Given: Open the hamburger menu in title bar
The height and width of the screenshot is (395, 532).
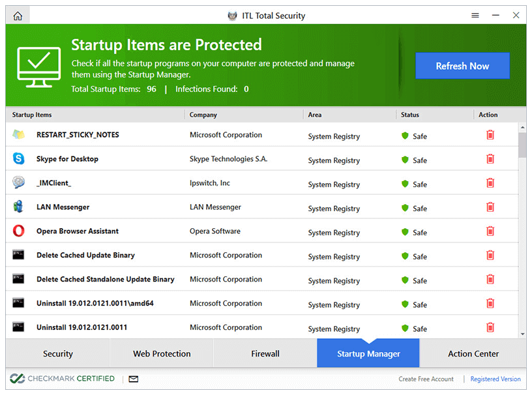Looking at the screenshot, I should (x=475, y=15).
